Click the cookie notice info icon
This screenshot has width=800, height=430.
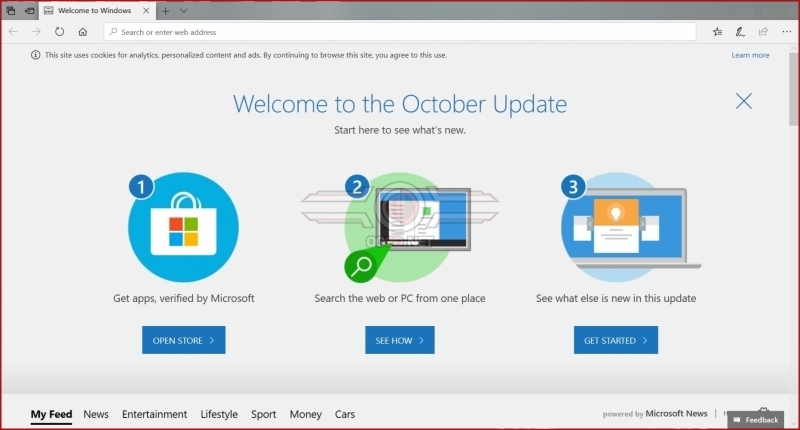pyautogui.click(x=35, y=55)
